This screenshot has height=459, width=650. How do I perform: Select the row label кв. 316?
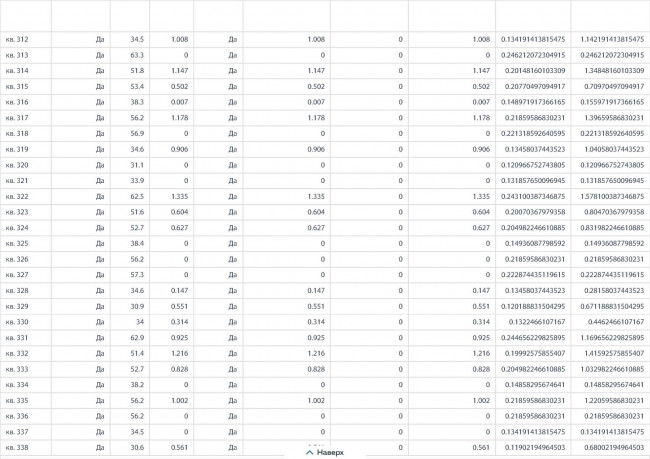[17, 102]
